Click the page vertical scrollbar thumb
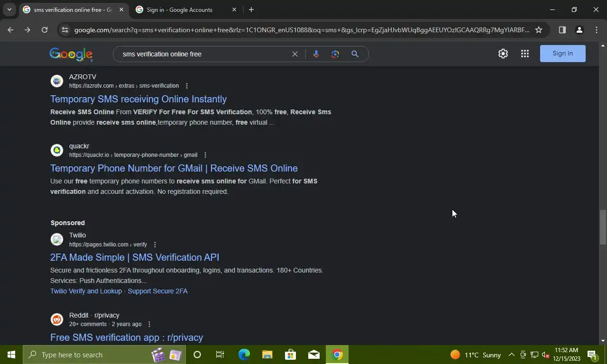This screenshot has height=364, width=607. click(603, 227)
